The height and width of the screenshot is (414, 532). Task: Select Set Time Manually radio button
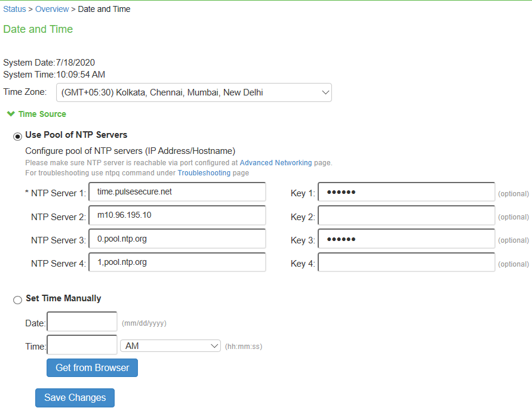[18, 299]
